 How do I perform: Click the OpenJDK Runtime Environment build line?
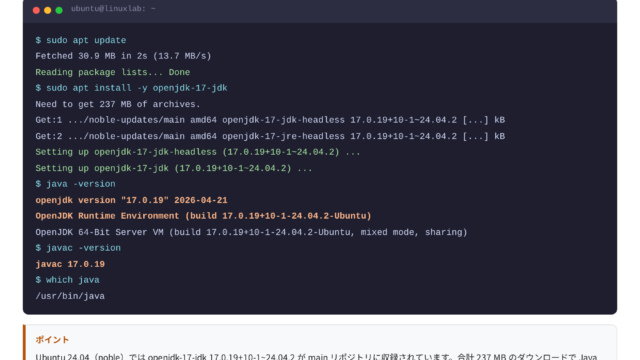[203, 216]
